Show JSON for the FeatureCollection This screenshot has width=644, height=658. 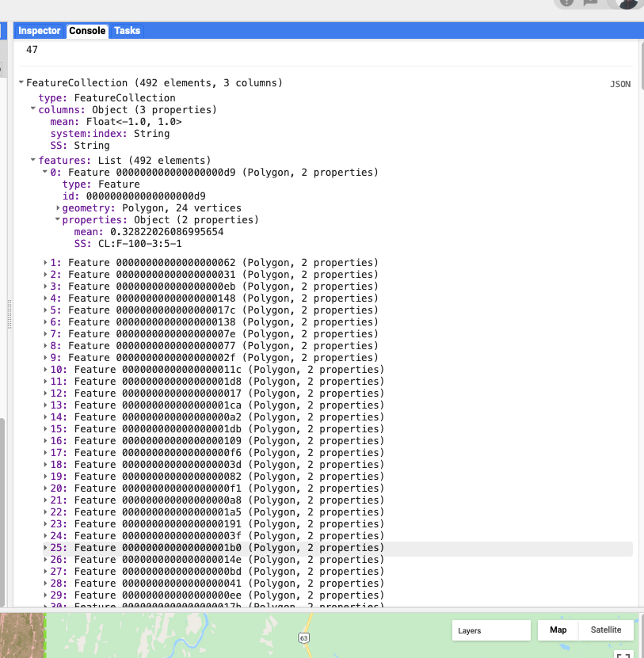click(x=619, y=84)
